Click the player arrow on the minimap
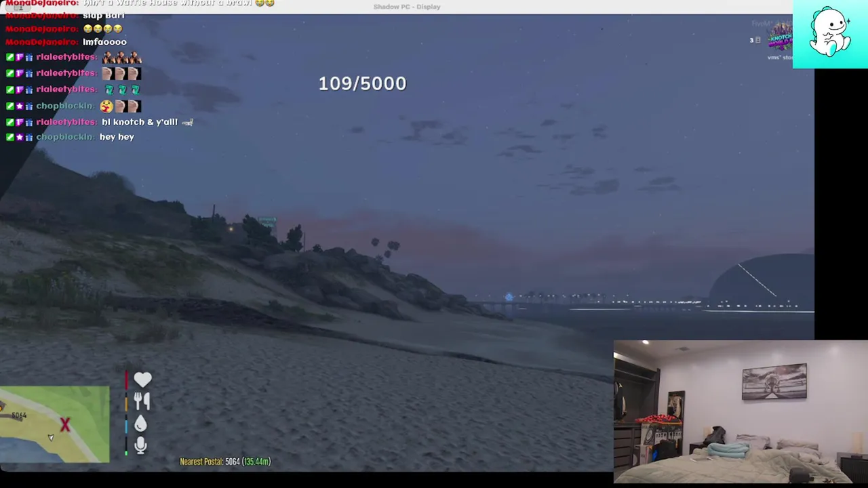Screen dimensions: 868x488 coord(51,438)
